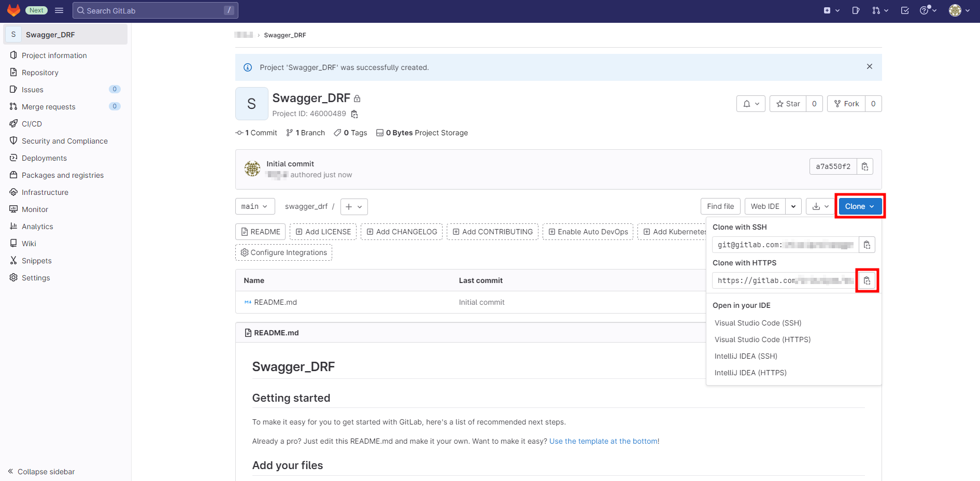Focus the Search GitLab field
The width and height of the screenshot is (980, 481).
155,10
